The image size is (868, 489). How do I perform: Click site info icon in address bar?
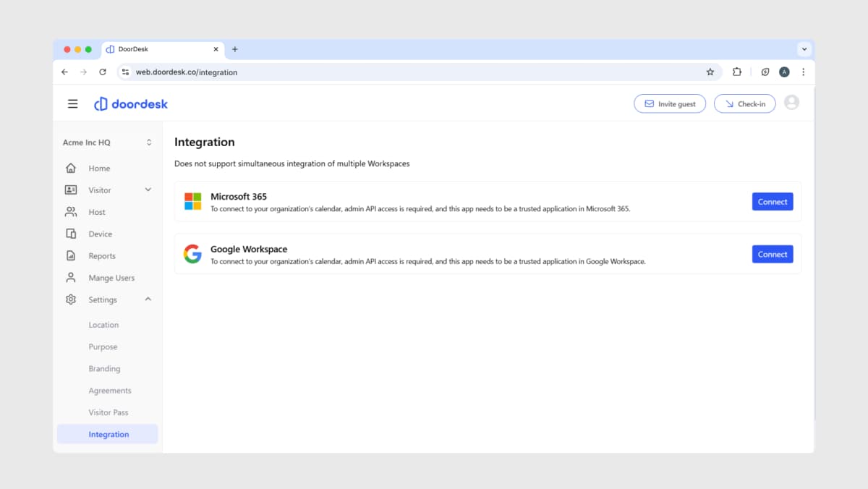coord(125,72)
